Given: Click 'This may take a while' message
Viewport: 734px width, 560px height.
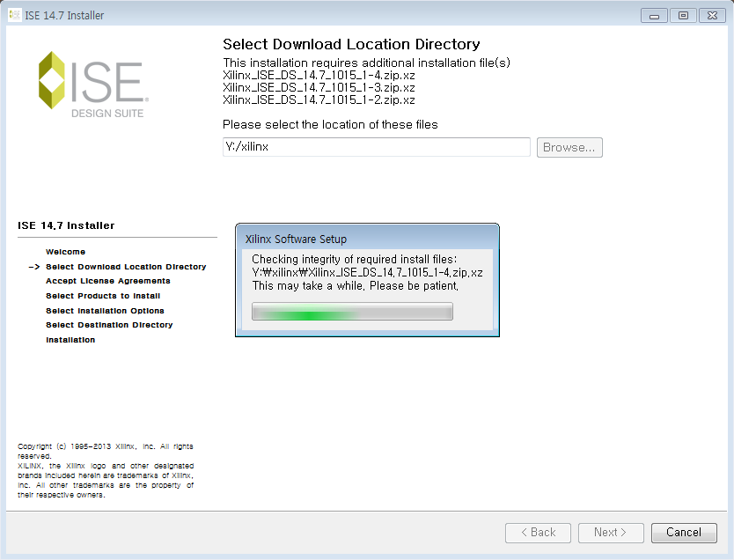Looking at the screenshot, I should pos(356,285).
